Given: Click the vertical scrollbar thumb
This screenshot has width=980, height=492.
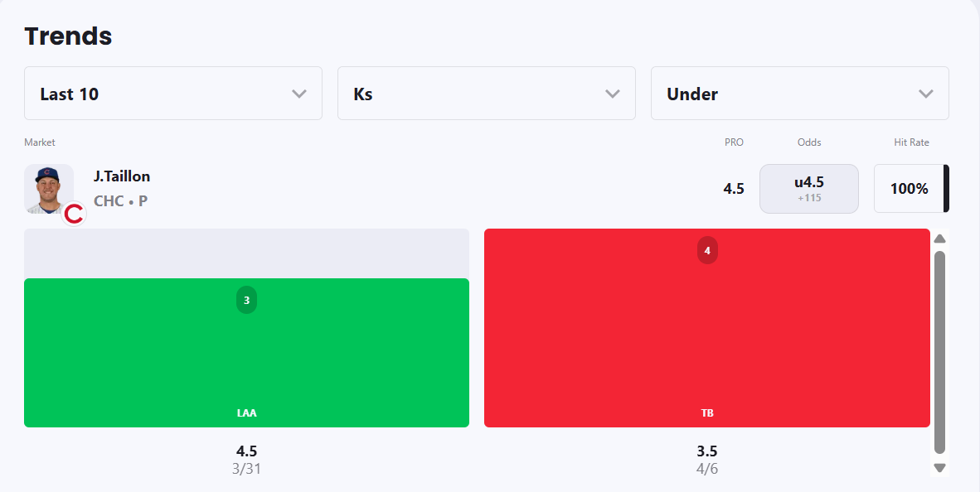Looking at the screenshot, I should pyautogui.click(x=939, y=352).
